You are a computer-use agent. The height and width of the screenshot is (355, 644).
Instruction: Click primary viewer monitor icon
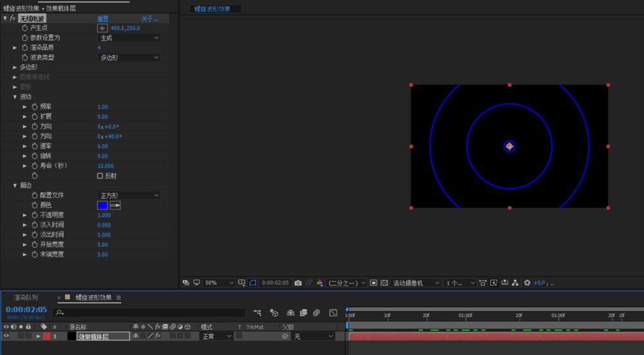[196, 282]
